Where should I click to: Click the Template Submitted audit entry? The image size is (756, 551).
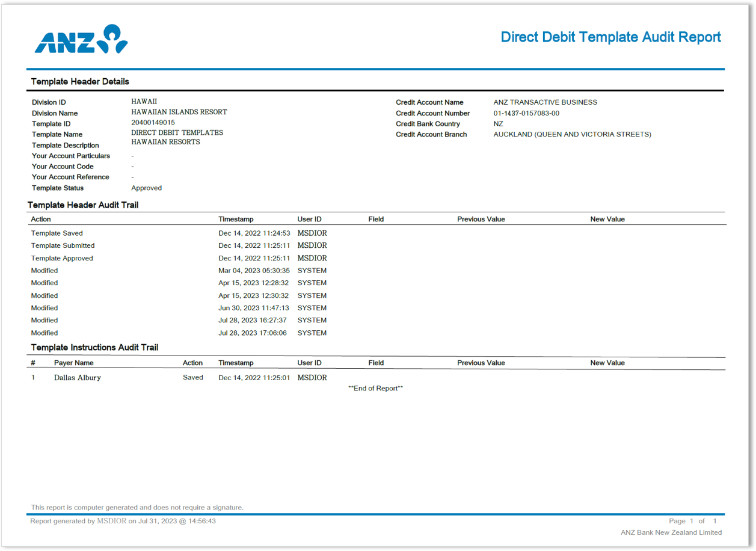[63, 245]
